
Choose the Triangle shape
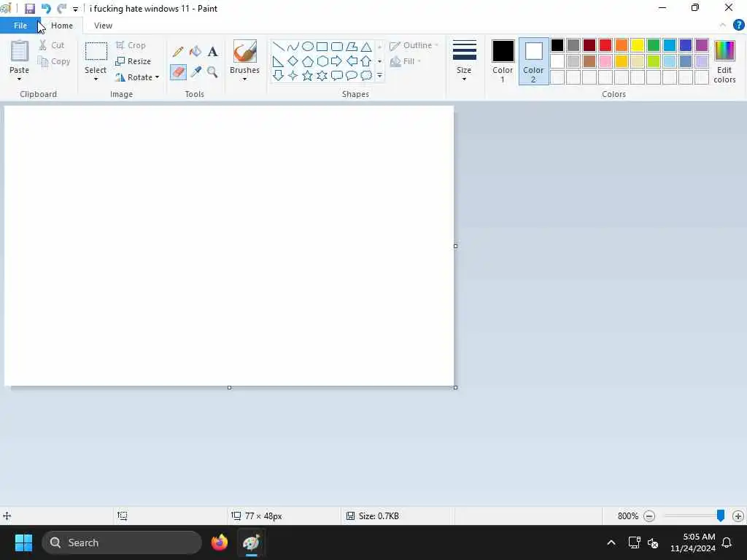coord(366,47)
